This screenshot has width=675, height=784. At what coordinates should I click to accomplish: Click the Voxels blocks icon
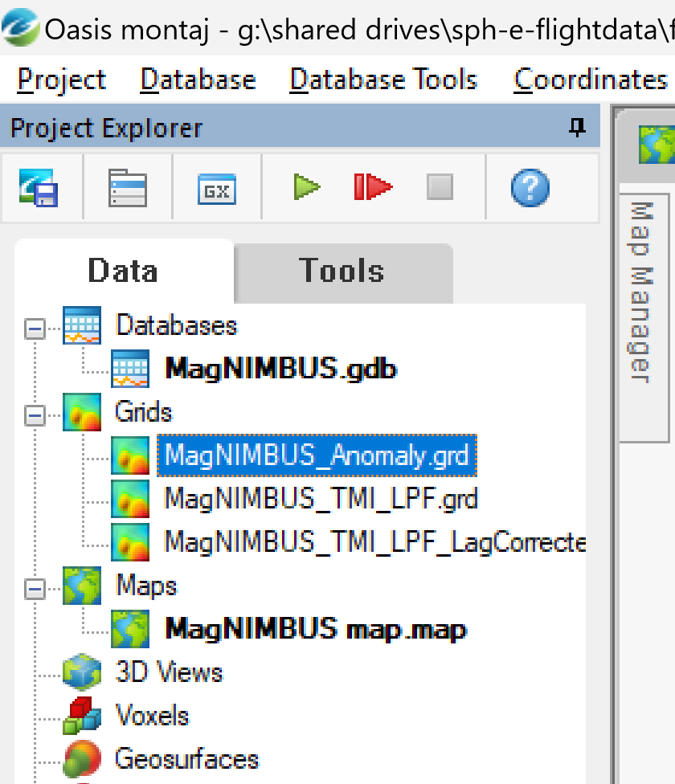click(82, 716)
